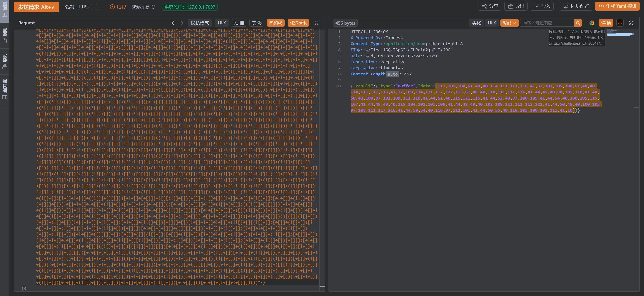Go to previous request with left chevron
This screenshot has height=296, width=644.
point(173,23)
